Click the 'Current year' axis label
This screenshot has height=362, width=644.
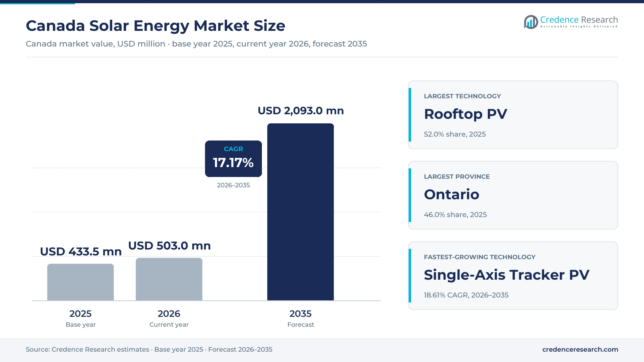tap(169, 325)
